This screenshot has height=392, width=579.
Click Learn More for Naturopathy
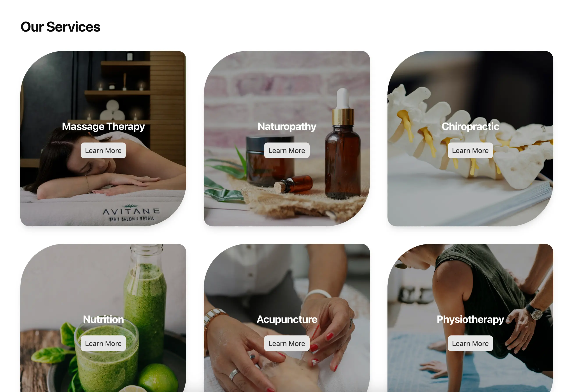[x=286, y=150]
